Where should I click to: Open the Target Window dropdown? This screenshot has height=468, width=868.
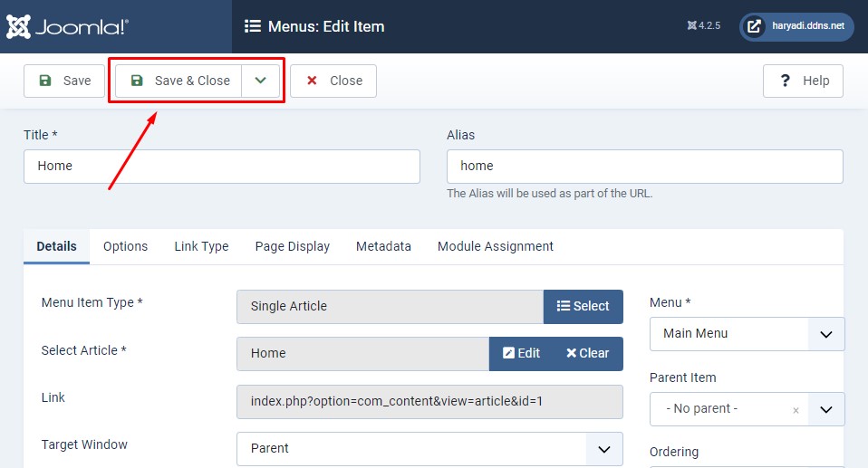pos(429,448)
